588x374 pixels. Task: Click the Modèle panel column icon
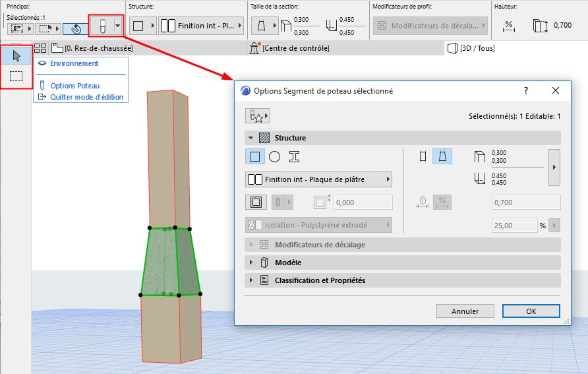(x=264, y=263)
